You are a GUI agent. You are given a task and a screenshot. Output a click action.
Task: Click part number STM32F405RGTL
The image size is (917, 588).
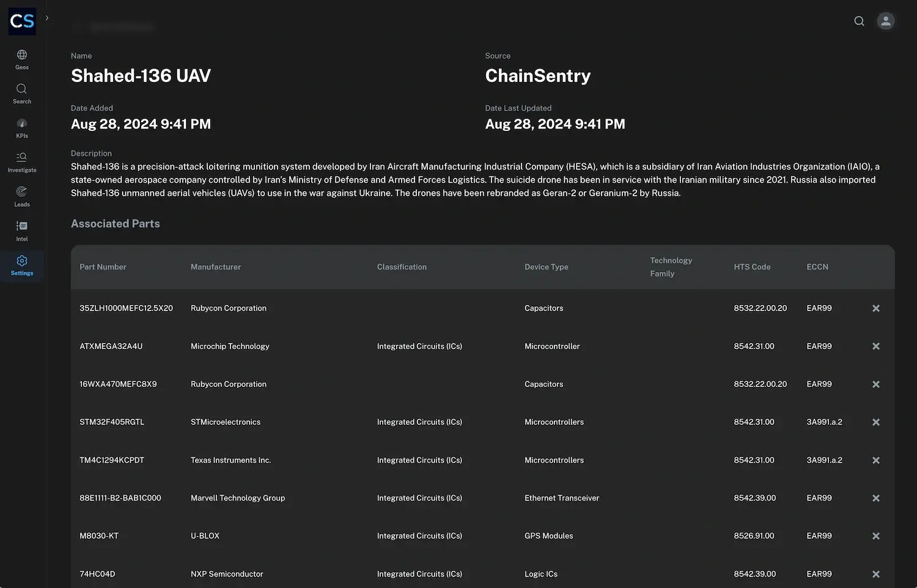(112, 422)
